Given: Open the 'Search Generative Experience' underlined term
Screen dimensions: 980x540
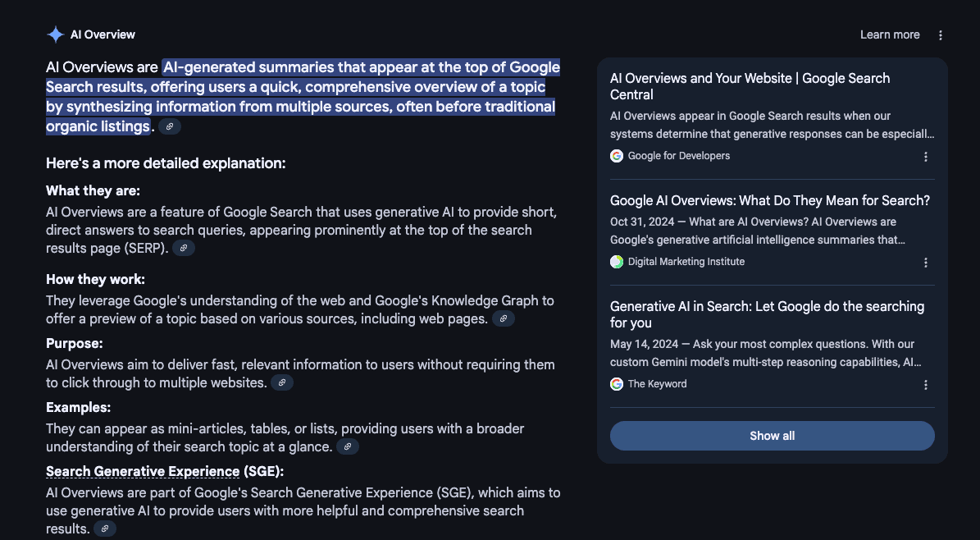Looking at the screenshot, I should click(x=143, y=471).
